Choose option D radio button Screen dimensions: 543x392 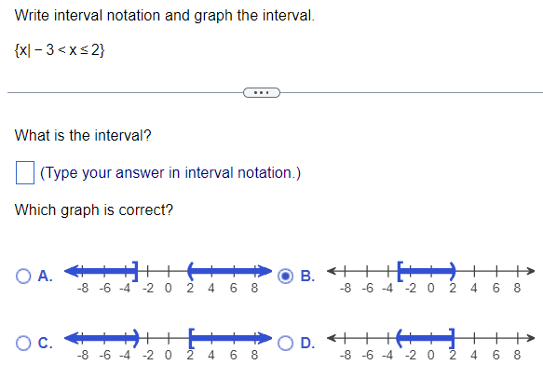click(x=285, y=343)
